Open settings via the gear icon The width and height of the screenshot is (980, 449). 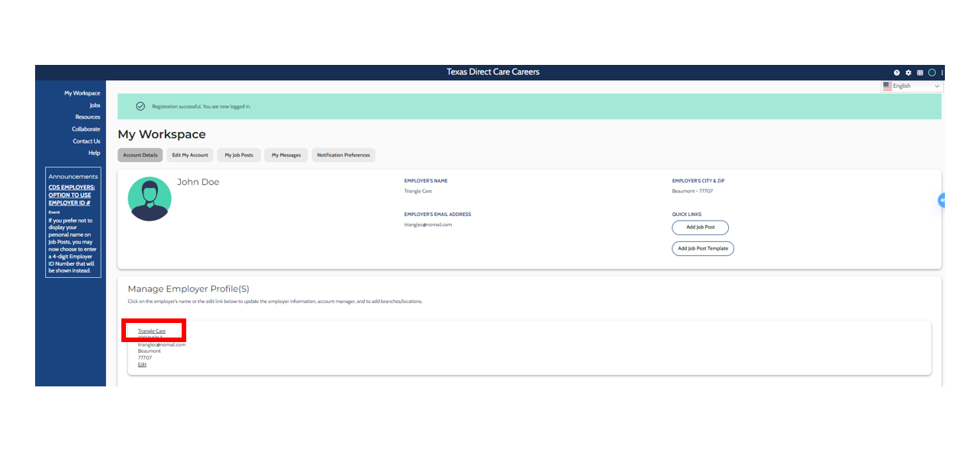(x=908, y=73)
